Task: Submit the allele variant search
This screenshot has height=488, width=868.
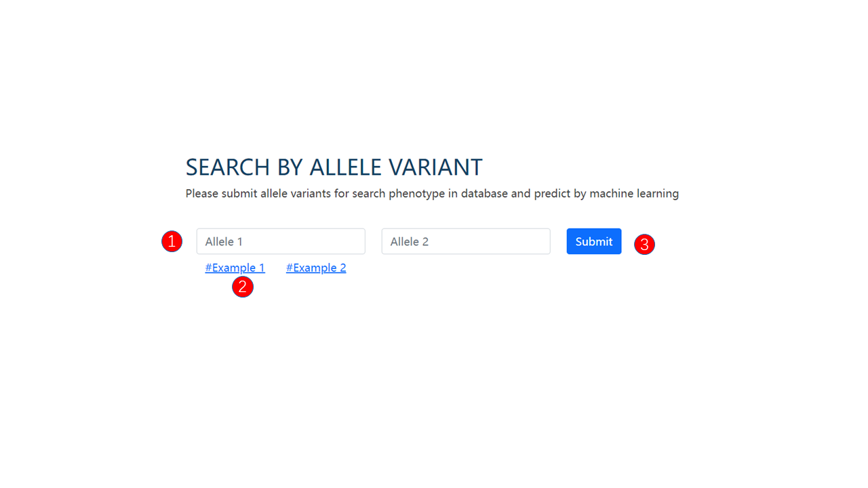Action: click(594, 241)
